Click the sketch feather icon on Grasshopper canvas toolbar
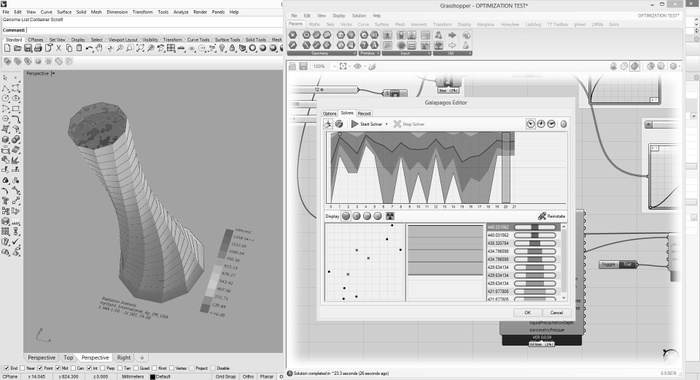This screenshot has width=700, height=380. coord(372,67)
